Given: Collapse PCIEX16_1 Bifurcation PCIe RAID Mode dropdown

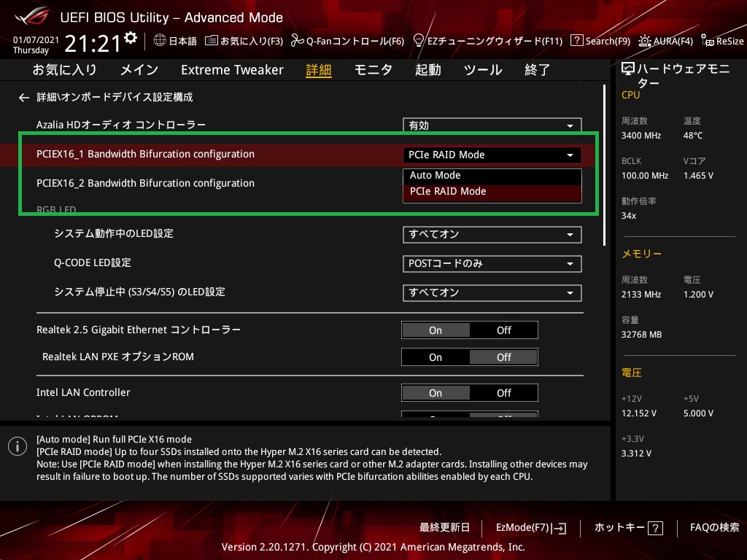Looking at the screenshot, I should coord(492,155).
